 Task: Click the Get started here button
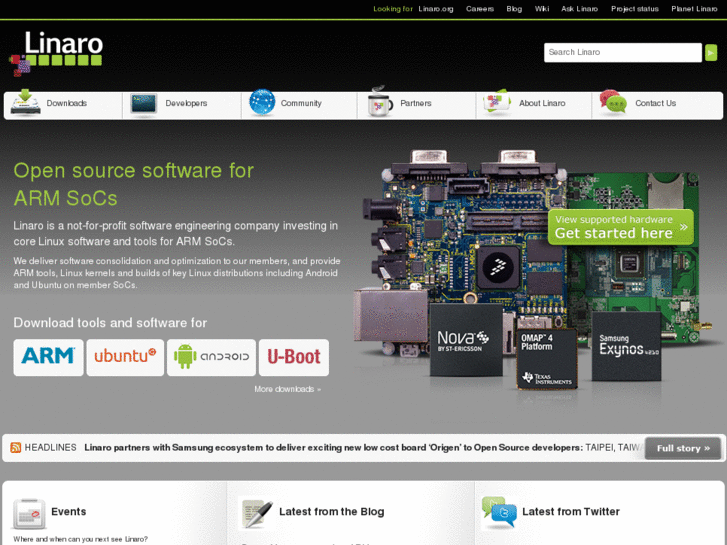[620, 227]
